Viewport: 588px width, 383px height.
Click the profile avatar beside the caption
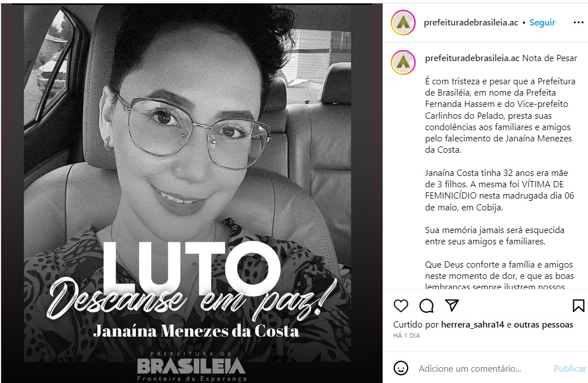click(403, 62)
